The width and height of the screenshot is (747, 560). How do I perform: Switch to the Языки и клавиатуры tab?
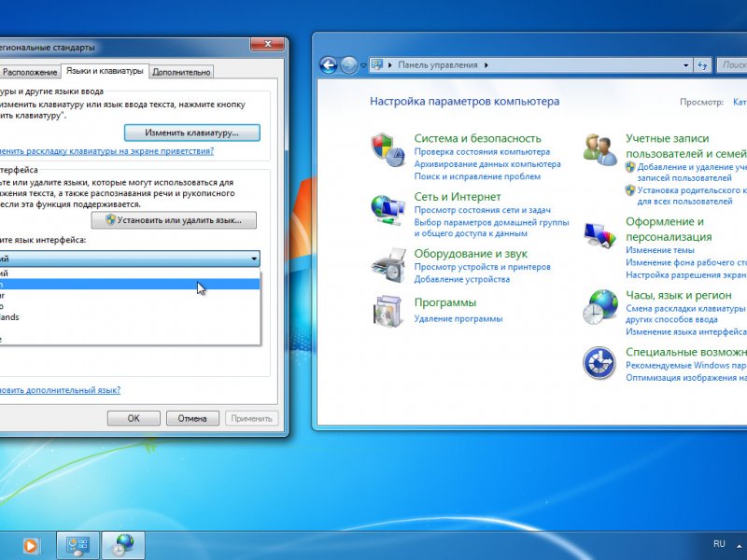[105, 71]
